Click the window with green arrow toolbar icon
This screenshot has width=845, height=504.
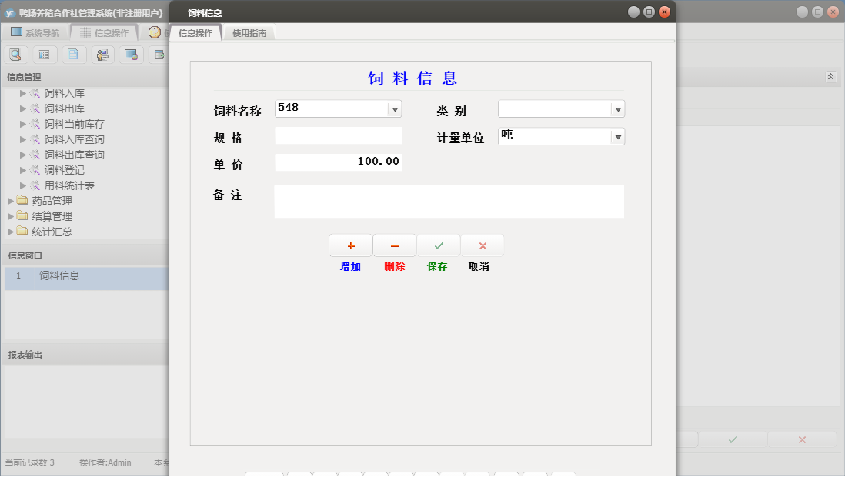(159, 55)
